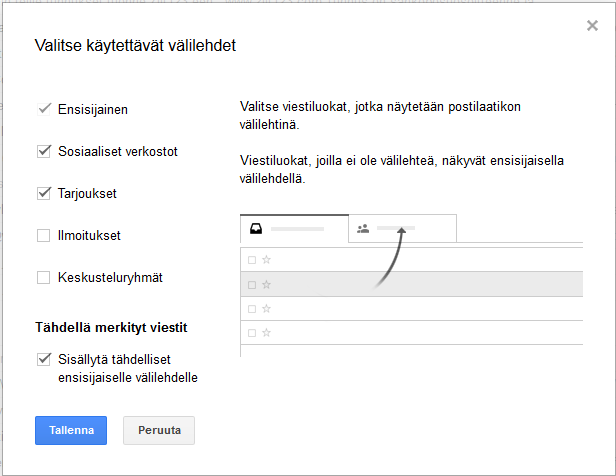Disable the Tarjoukset tab checkbox
This screenshot has width=616, height=476.
[43, 193]
